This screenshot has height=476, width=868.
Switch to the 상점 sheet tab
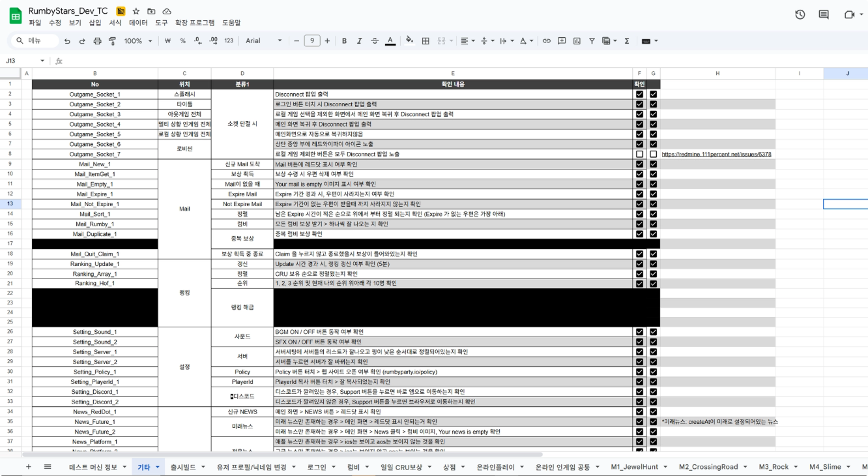[x=450, y=467]
